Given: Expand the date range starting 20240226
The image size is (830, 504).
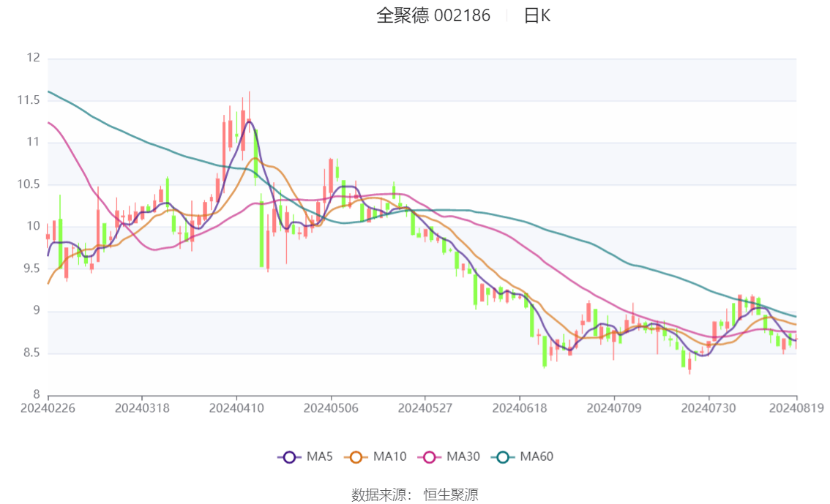Looking at the screenshot, I should pos(49,408).
